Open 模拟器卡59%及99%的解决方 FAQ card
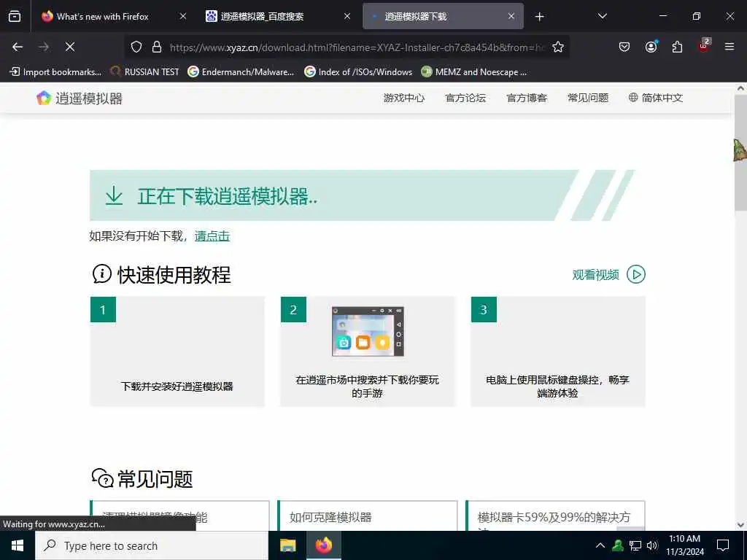 click(555, 516)
